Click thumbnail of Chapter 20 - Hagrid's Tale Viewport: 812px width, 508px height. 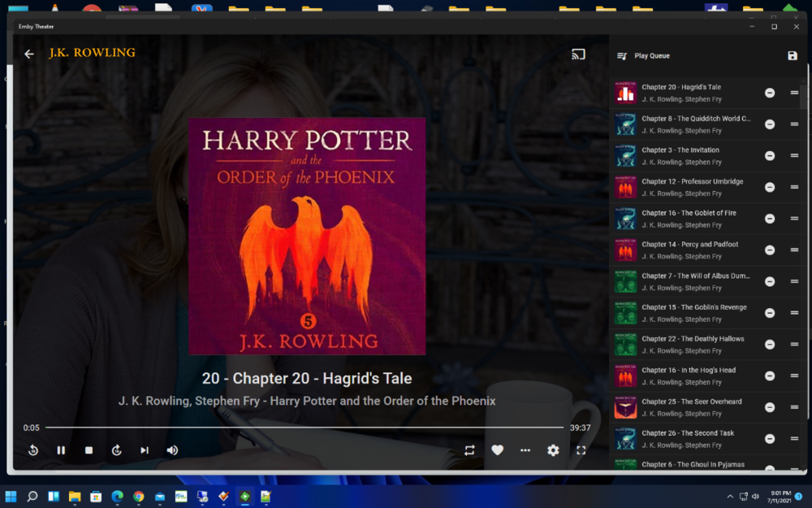pos(625,93)
